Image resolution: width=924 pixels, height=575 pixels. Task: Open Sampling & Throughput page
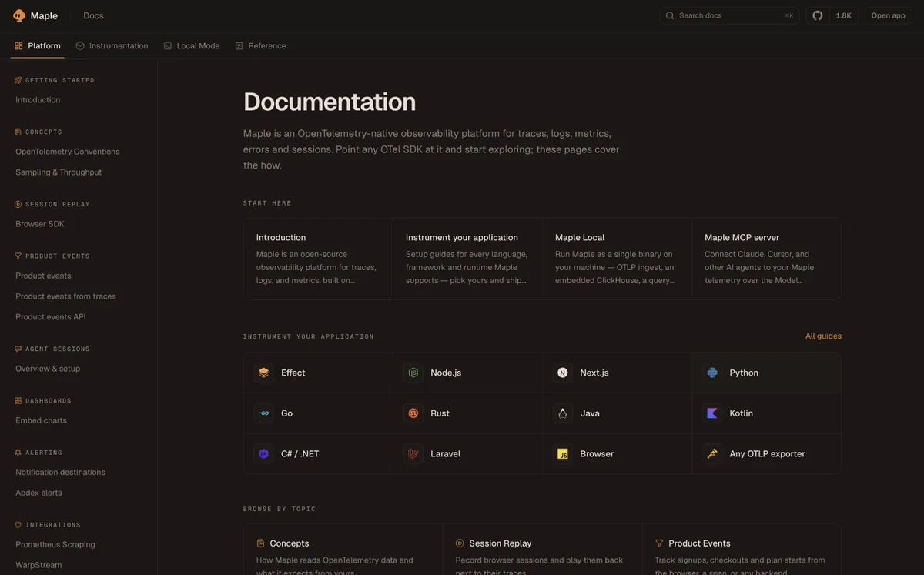(59, 172)
